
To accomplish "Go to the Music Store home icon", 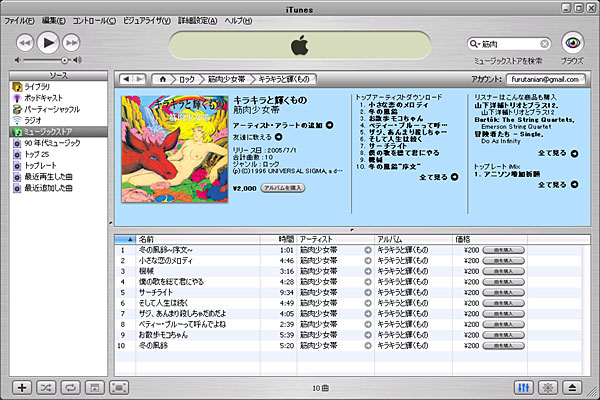I will click(163, 78).
